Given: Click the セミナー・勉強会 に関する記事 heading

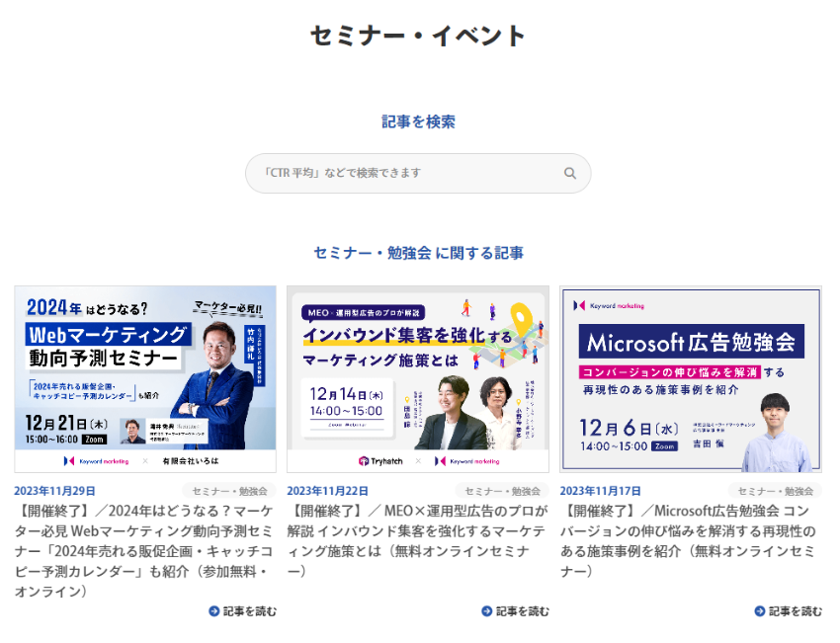Looking at the screenshot, I should click(418, 253).
